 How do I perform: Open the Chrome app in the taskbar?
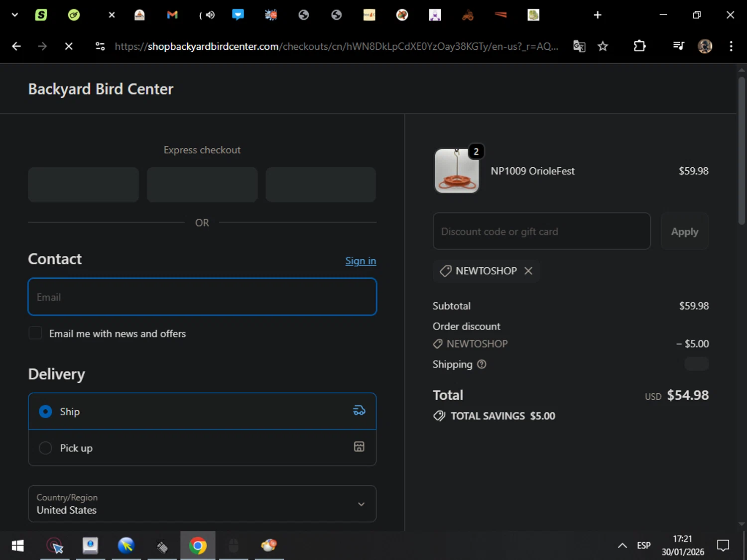pyautogui.click(x=198, y=546)
